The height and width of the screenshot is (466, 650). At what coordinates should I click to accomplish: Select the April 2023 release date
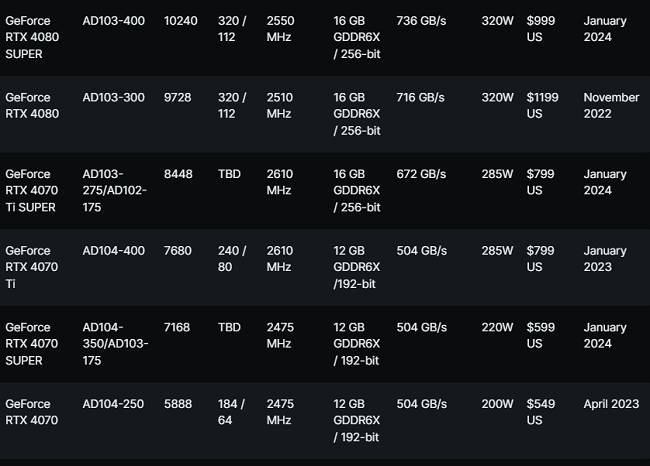tap(611, 404)
